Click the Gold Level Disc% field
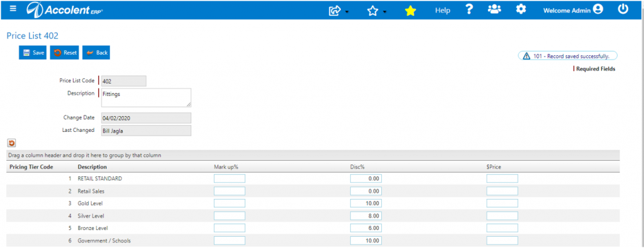Viewport: 644px width, 248px height. coord(366,203)
